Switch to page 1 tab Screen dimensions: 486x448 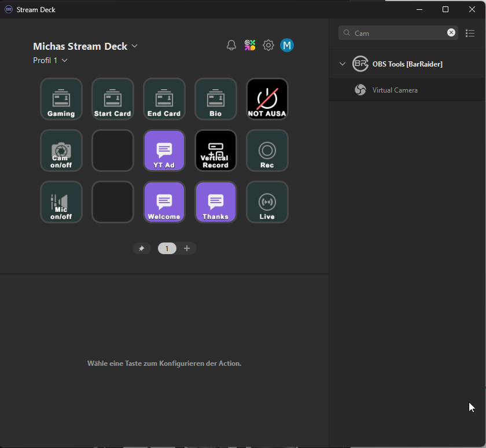(x=167, y=248)
